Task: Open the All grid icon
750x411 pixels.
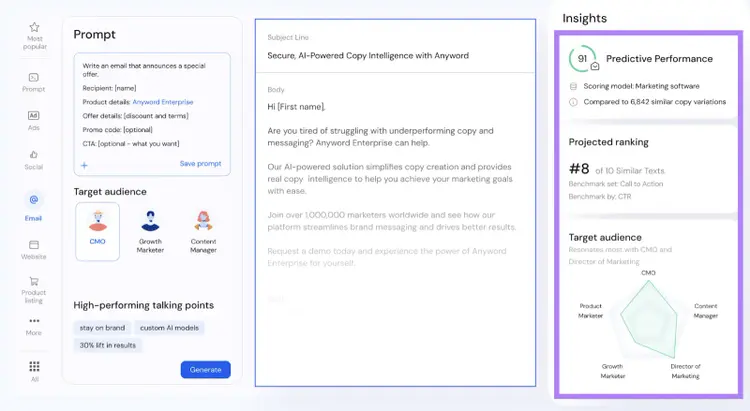Action: (x=34, y=367)
